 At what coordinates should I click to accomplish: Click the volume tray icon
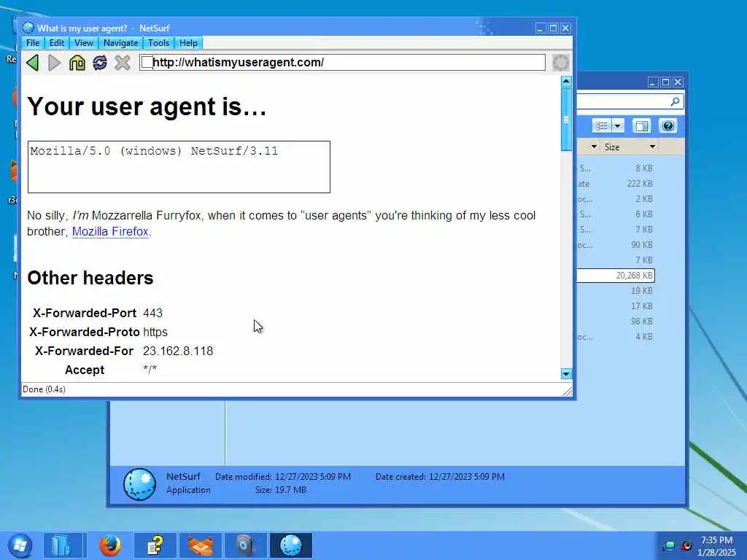coord(686,545)
